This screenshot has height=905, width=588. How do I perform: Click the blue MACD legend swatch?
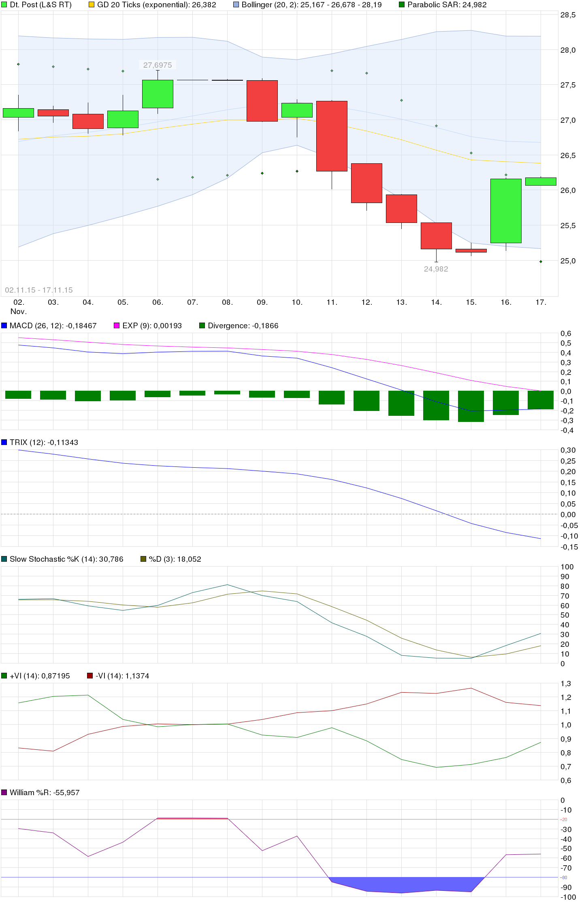pyautogui.click(x=4, y=325)
